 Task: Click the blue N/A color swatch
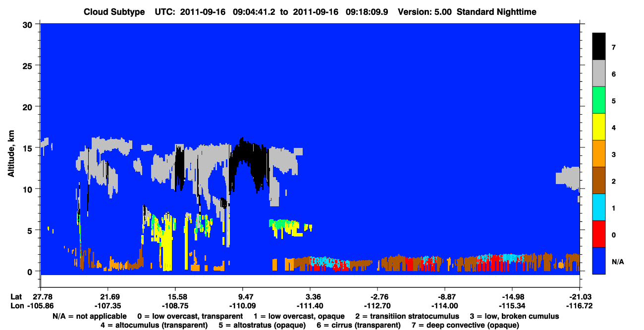point(599,261)
